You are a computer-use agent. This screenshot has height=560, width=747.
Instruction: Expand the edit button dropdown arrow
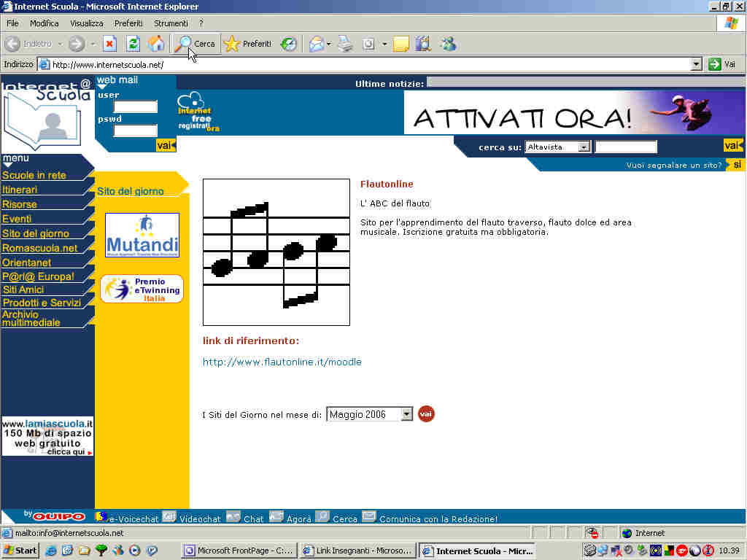point(384,44)
